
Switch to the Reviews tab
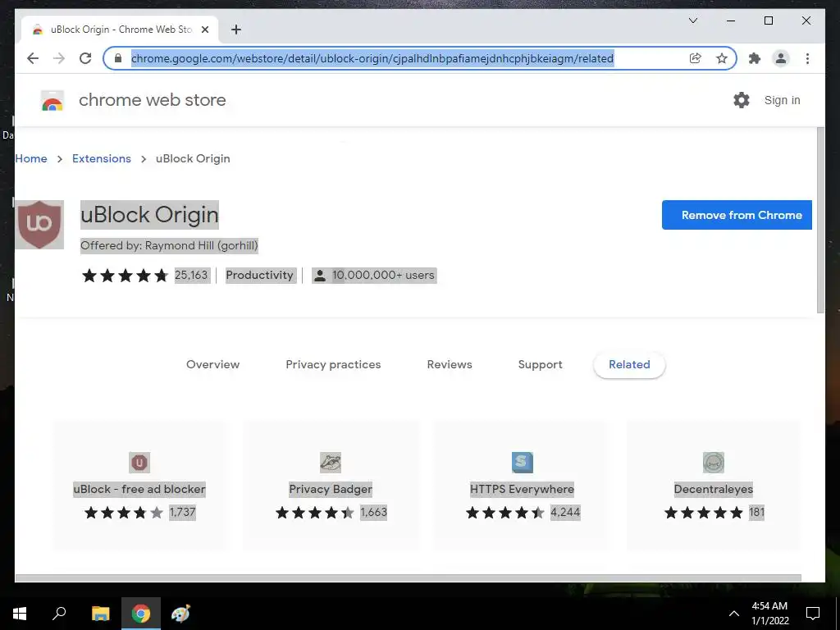pos(450,365)
